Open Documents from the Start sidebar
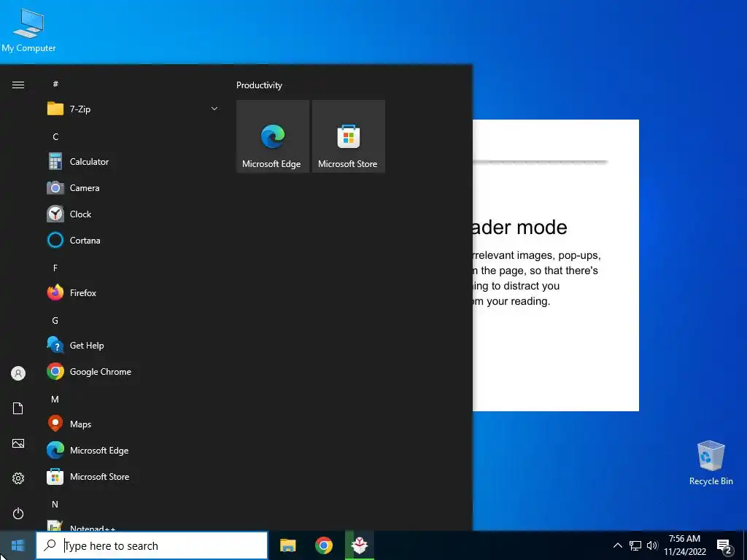The image size is (747, 560). coord(18,408)
